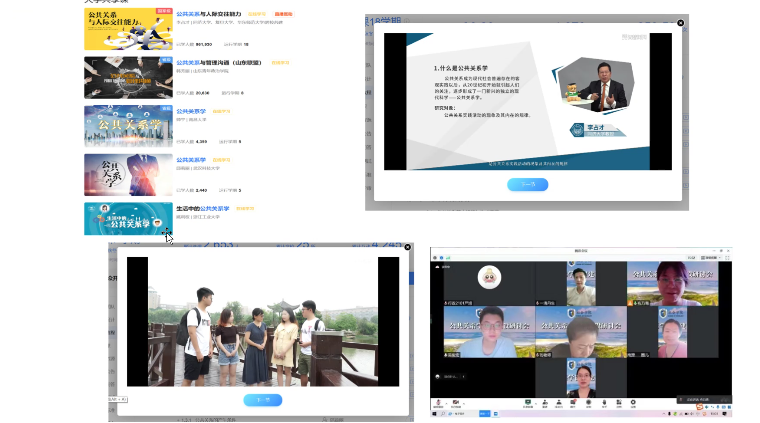Open the view layout dropdown at meeting window top-right
The height and width of the screenshot is (423, 760).
pyautogui.click(x=711, y=258)
